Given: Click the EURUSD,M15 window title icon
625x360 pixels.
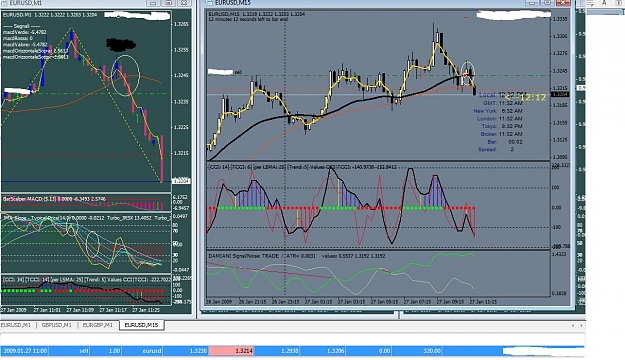Looking at the screenshot, I should click(210, 3).
